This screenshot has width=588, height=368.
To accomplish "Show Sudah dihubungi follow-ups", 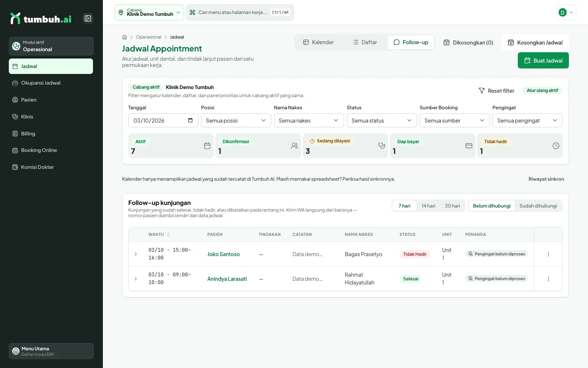I will [538, 206].
